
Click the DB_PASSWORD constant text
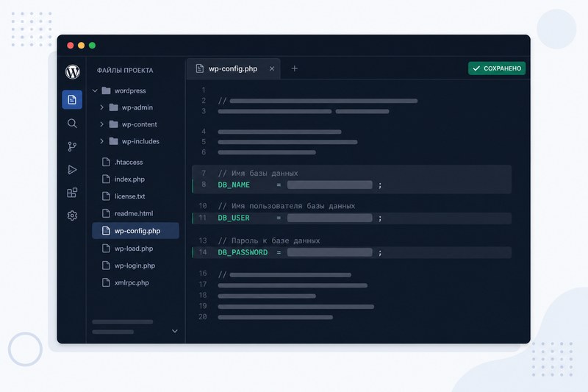pyautogui.click(x=243, y=252)
